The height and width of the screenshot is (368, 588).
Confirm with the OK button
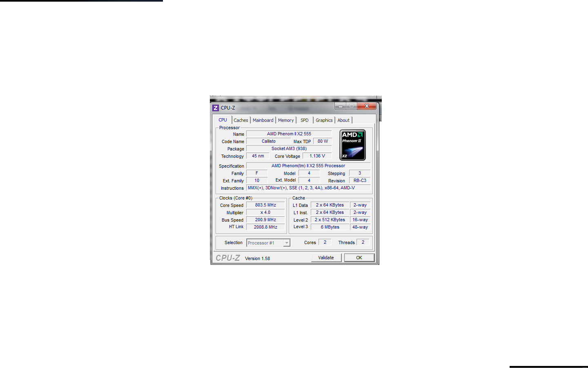pyautogui.click(x=359, y=258)
